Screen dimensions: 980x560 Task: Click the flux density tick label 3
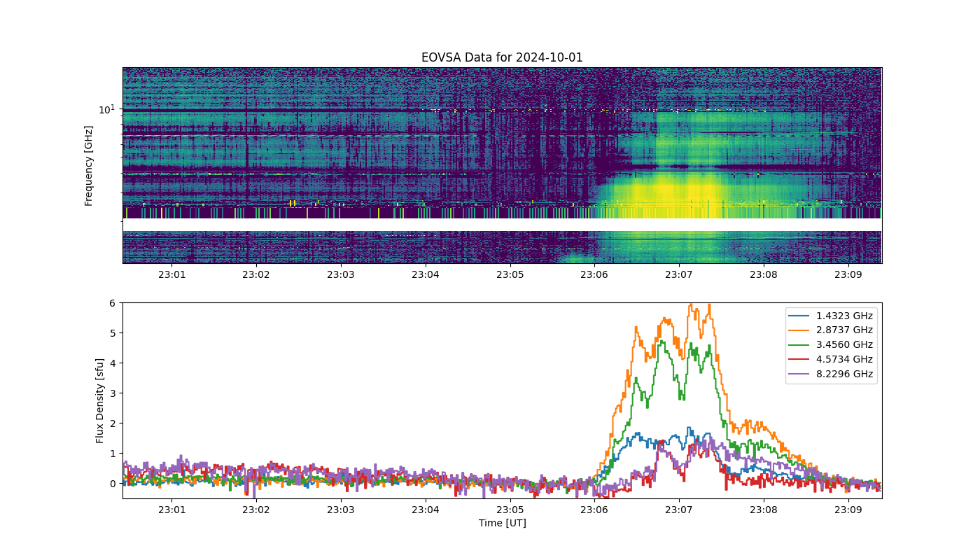pos(112,393)
